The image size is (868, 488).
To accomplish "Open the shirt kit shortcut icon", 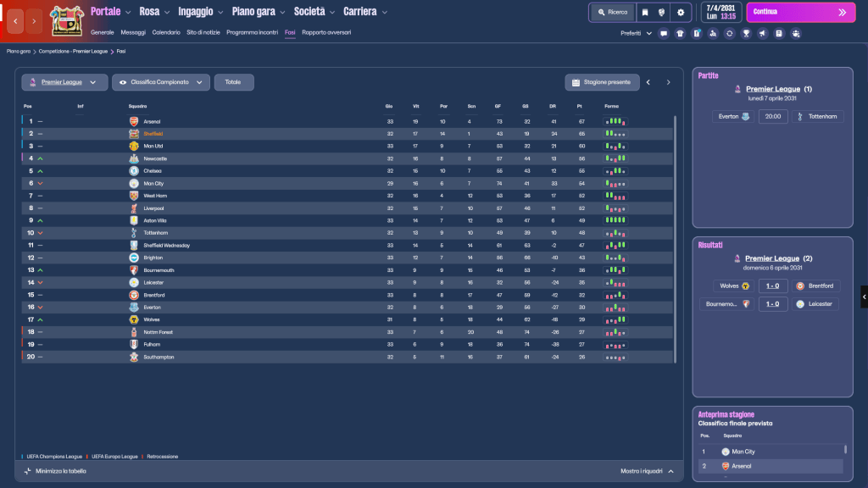I will pyautogui.click(x=680, y=34).
